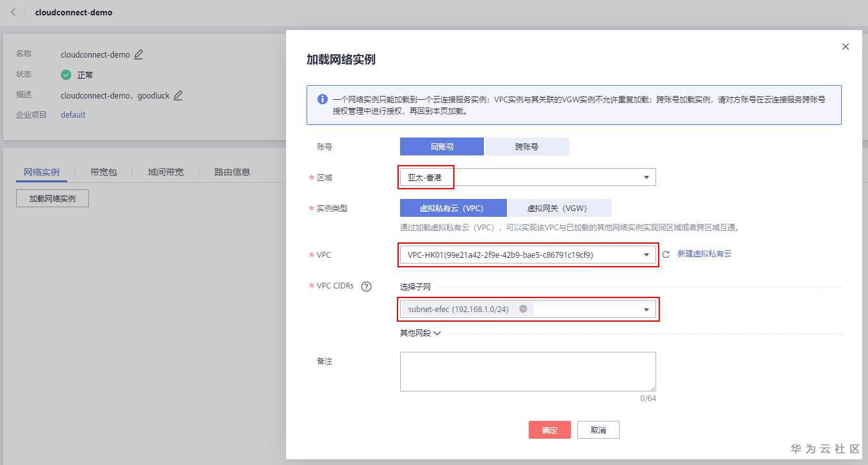This screenshot has width=868, height=465.
Task: Cancel with the 取消 button
Action: 599,430
